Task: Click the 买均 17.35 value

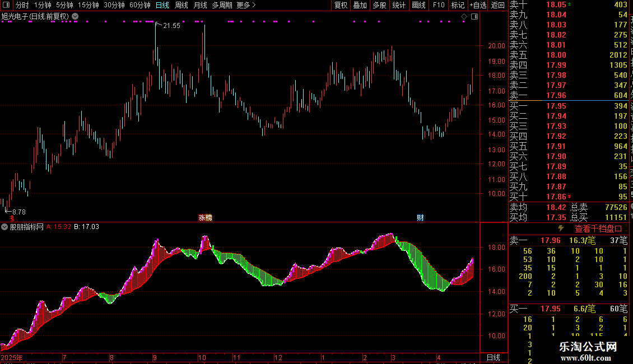Action: [x=556, y=217]
